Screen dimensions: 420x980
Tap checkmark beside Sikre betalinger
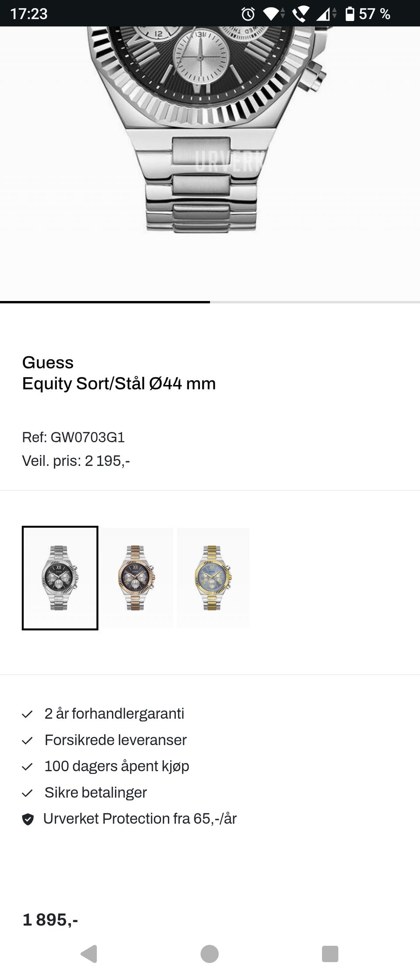coord(28,792)
